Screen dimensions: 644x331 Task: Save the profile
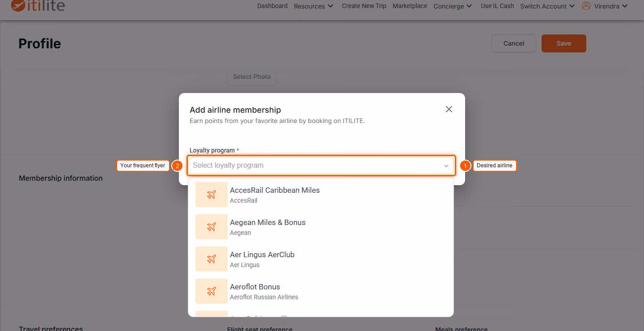tap(564, 43)
